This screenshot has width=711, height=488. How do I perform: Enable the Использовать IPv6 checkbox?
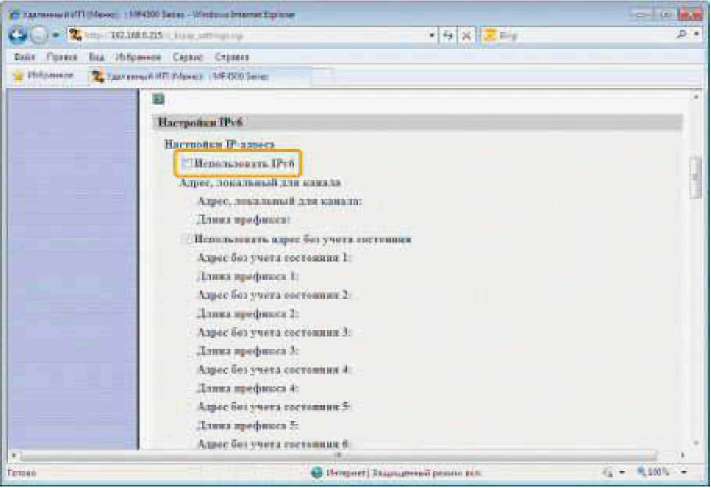[187, 163]
